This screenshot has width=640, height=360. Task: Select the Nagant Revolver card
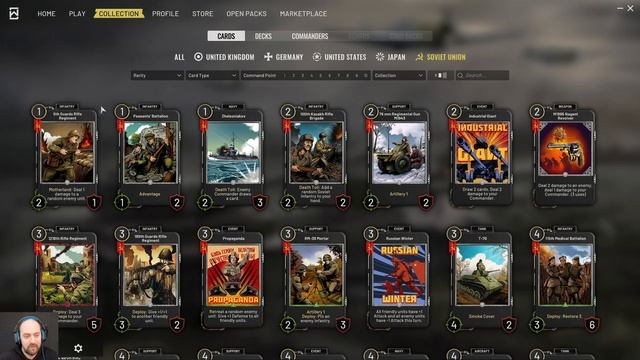coord(565,157)
